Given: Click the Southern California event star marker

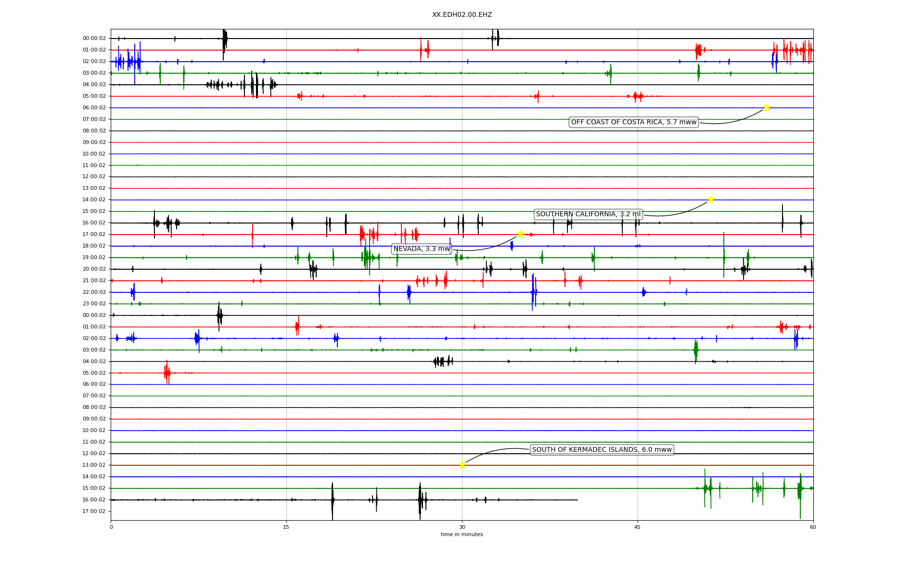Looking at the screenshot, I should click(711, 199).
